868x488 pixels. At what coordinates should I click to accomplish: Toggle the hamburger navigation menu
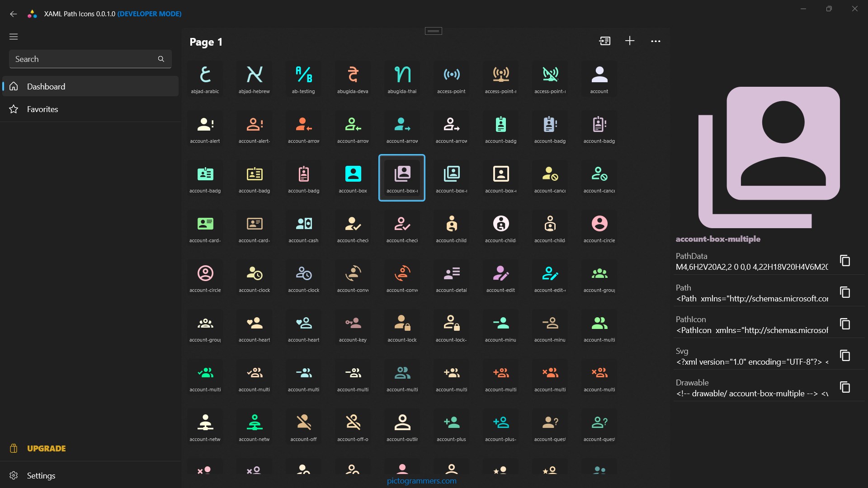point(14,37)
